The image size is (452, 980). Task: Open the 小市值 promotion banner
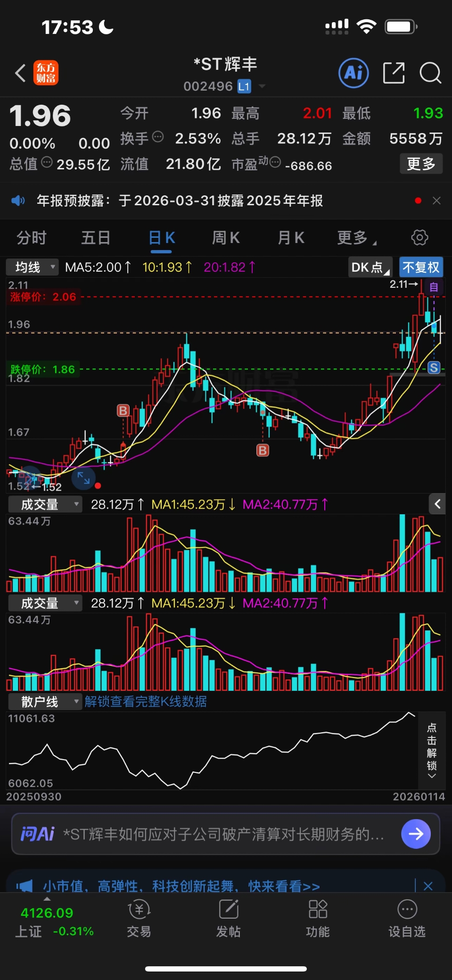(181, 886)
